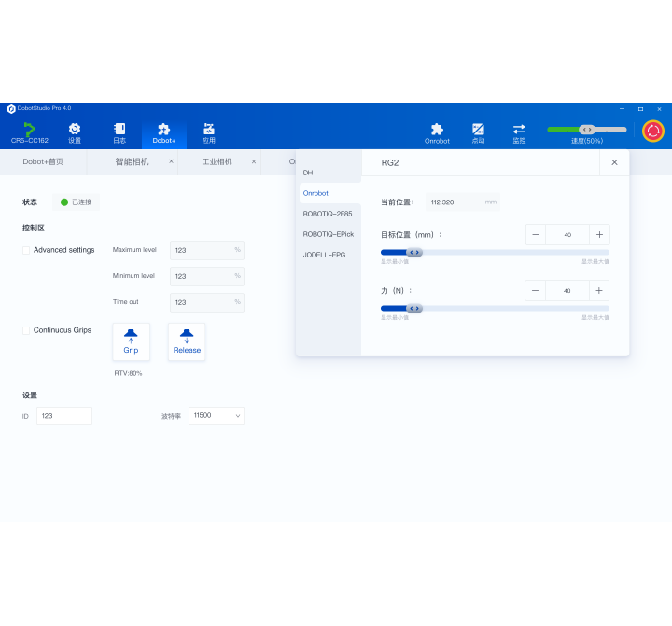The image size is (672, 626).
Task: Select ROBOTIQ-2F85 in the gripper list
Action: (328, 214)
